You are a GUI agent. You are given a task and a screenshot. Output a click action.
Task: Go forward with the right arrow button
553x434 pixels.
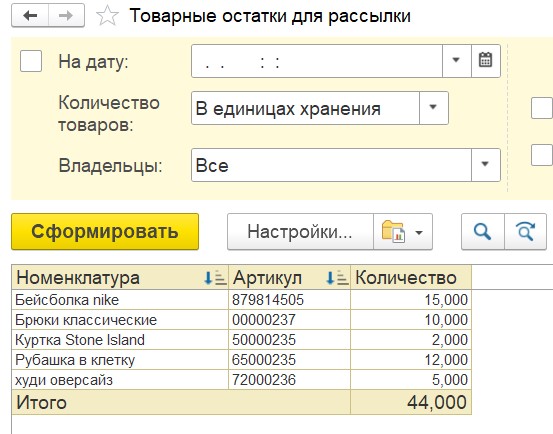[x=66, y=16]
